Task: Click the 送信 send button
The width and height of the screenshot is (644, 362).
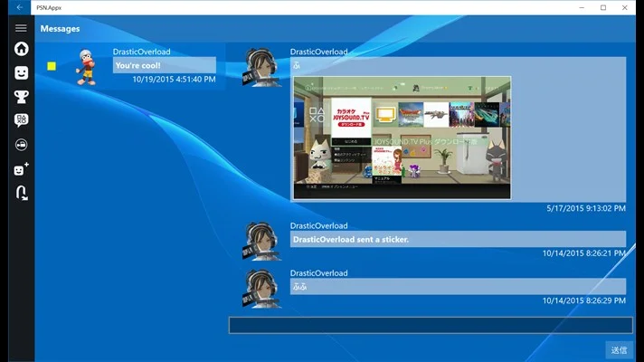Action: coord(619,350)
